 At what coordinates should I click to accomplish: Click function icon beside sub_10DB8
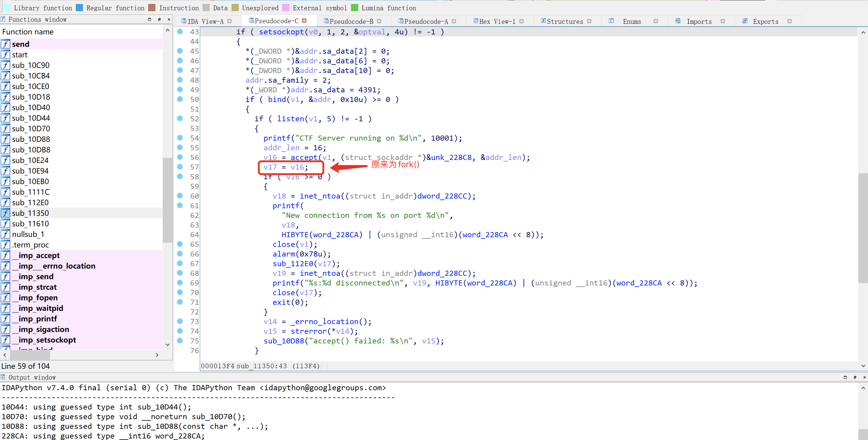pos(5,150)
